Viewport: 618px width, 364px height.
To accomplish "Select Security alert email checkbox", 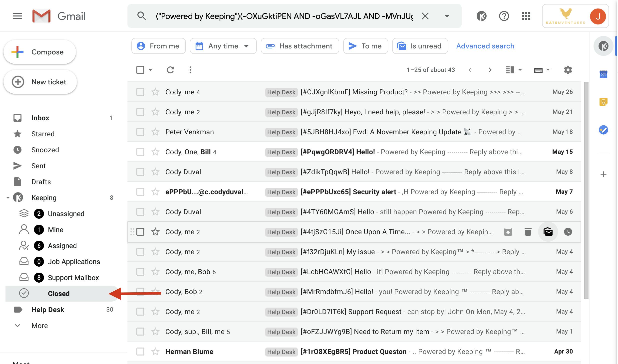I will 140,192.
